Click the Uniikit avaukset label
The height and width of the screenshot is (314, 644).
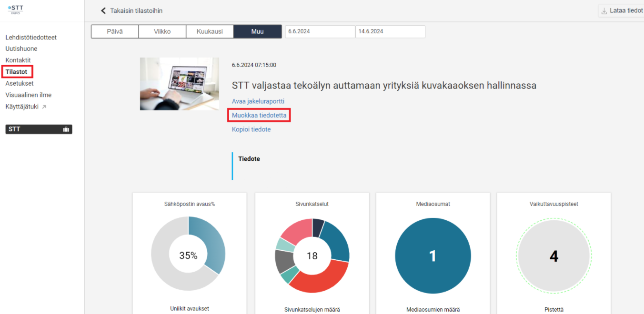tap(190, 309)
